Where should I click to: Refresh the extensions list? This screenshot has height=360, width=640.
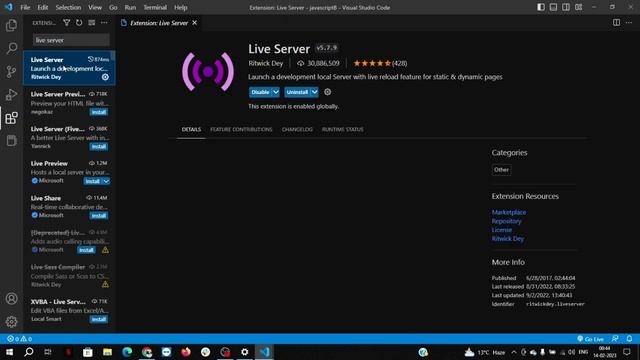click(79, 23)
